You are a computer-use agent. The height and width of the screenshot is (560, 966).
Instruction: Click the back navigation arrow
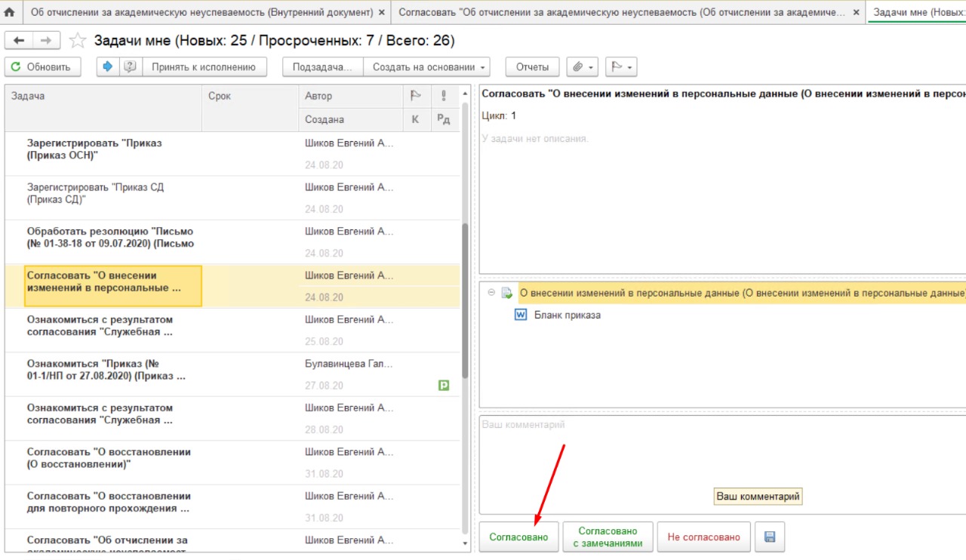(x=19, y=41)
